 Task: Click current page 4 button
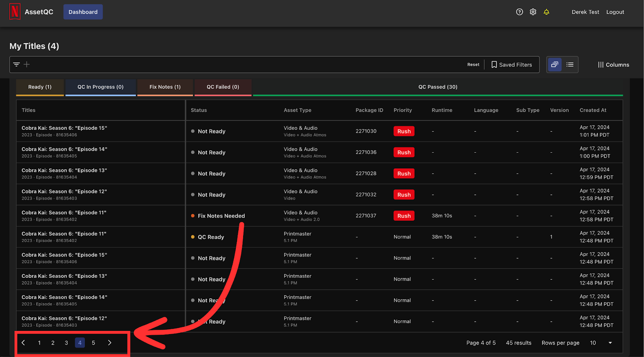[x=80, y=343]
